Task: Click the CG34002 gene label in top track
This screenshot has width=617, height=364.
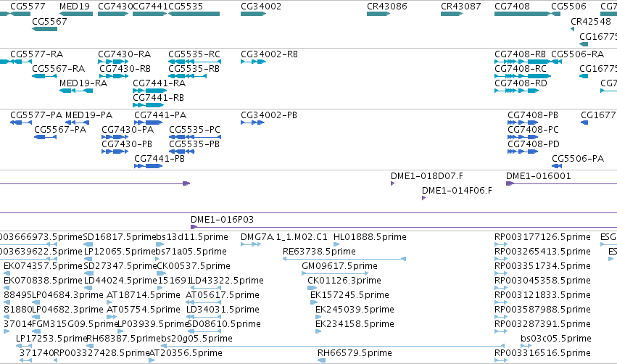Action: coord(261,7)
